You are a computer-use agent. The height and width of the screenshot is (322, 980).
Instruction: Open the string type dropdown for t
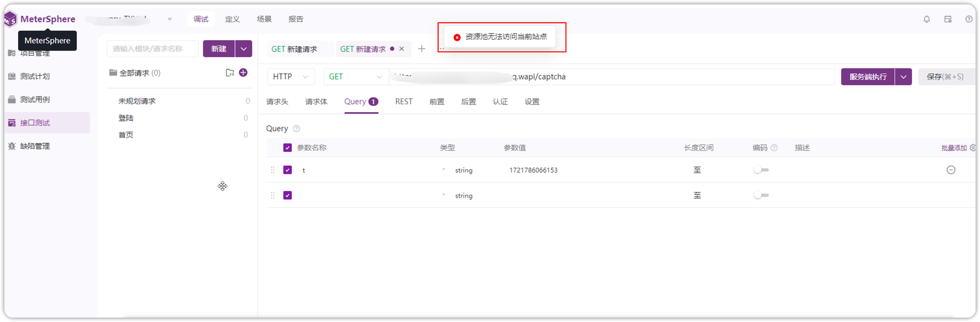click(x=464, y=170)
